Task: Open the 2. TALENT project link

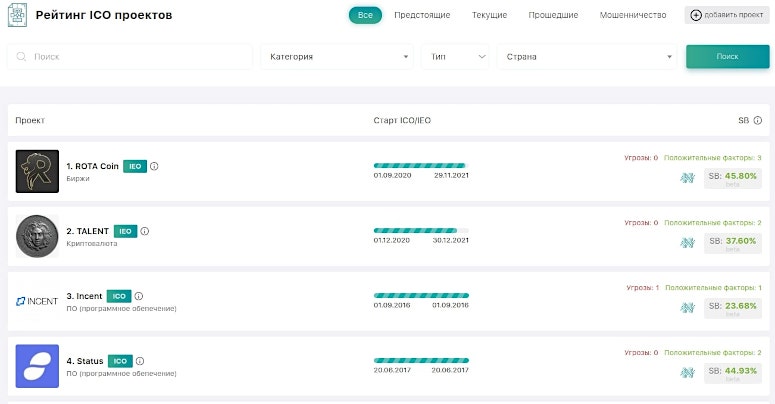Action: [87, 231]
